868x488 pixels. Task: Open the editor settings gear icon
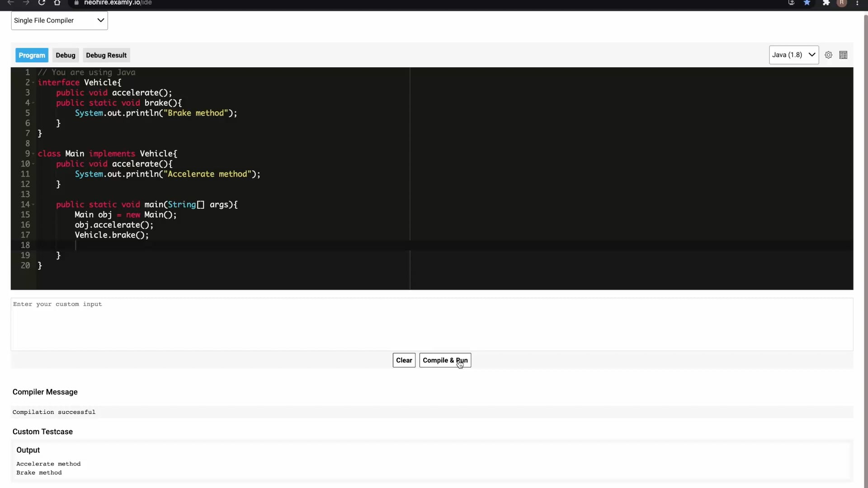point(828,55)
